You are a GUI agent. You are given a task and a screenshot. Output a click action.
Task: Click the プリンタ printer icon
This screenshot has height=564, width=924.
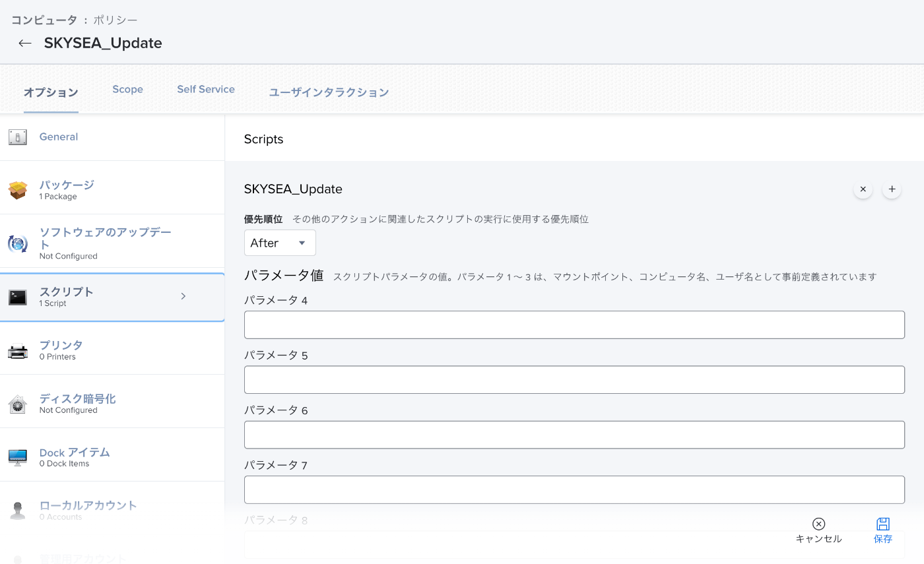pos(18,351)
